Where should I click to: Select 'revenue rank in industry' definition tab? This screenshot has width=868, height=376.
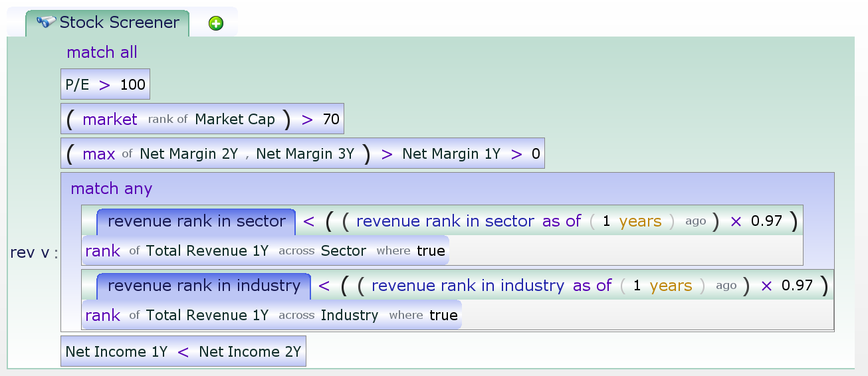[203, 286]
